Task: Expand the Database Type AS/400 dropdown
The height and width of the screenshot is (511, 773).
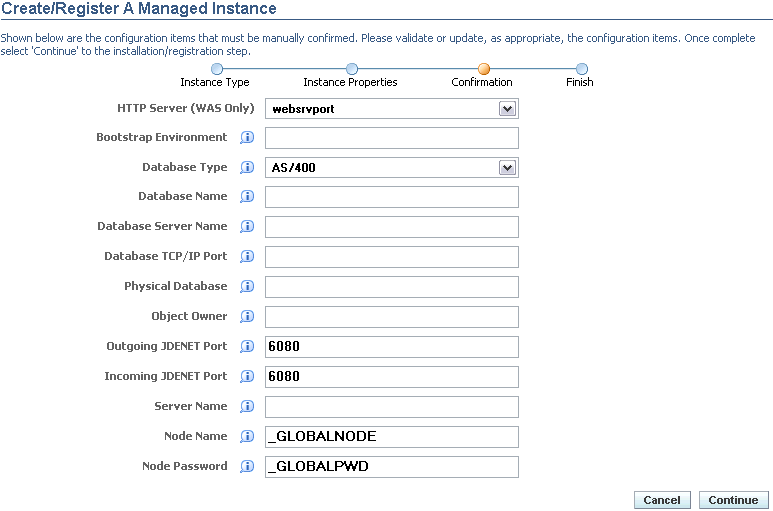Action: coord(507,168)
